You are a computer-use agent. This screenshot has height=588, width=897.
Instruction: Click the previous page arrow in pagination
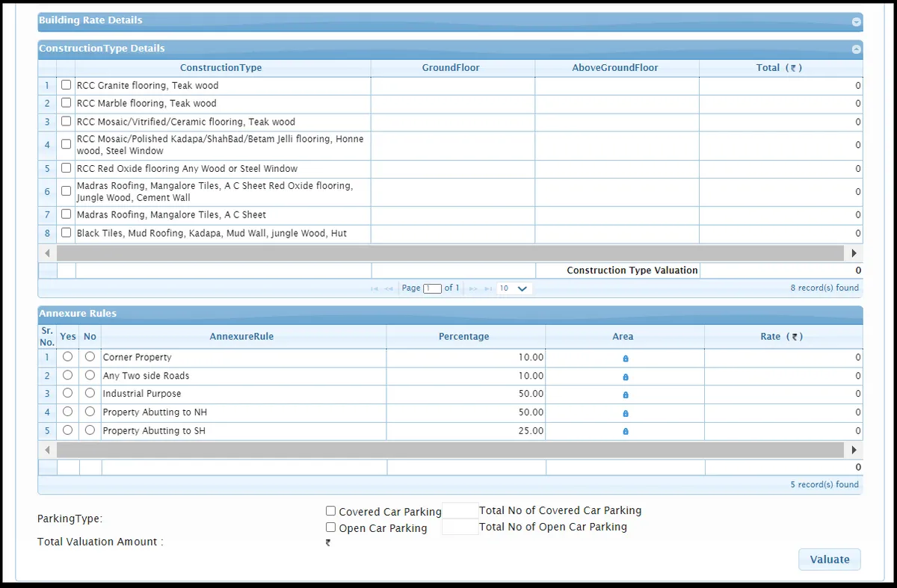[389, 288]
